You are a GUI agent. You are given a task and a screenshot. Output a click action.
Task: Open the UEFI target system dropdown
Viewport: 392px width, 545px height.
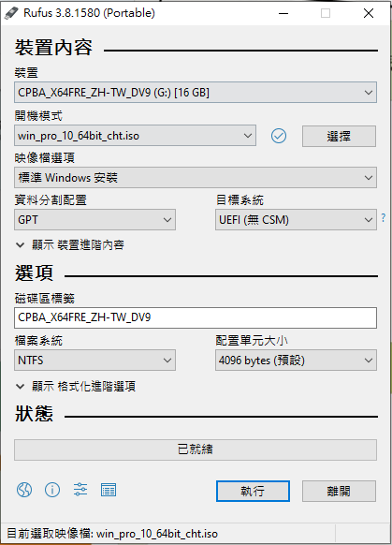296,220
